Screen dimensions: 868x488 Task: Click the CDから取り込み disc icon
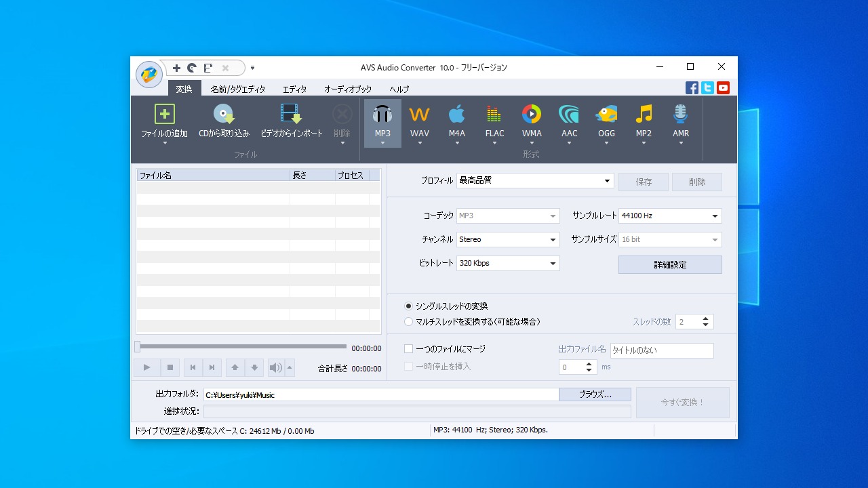(x=224, y=114)
